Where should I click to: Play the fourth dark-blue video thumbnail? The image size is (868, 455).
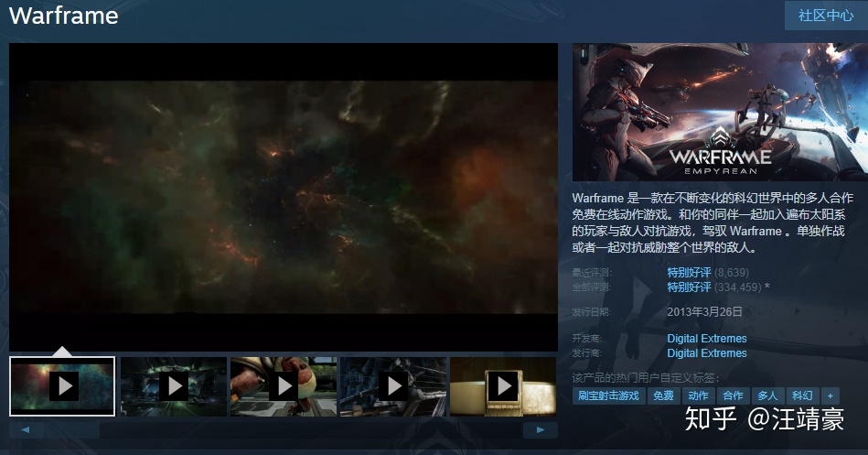coord(393,386)
